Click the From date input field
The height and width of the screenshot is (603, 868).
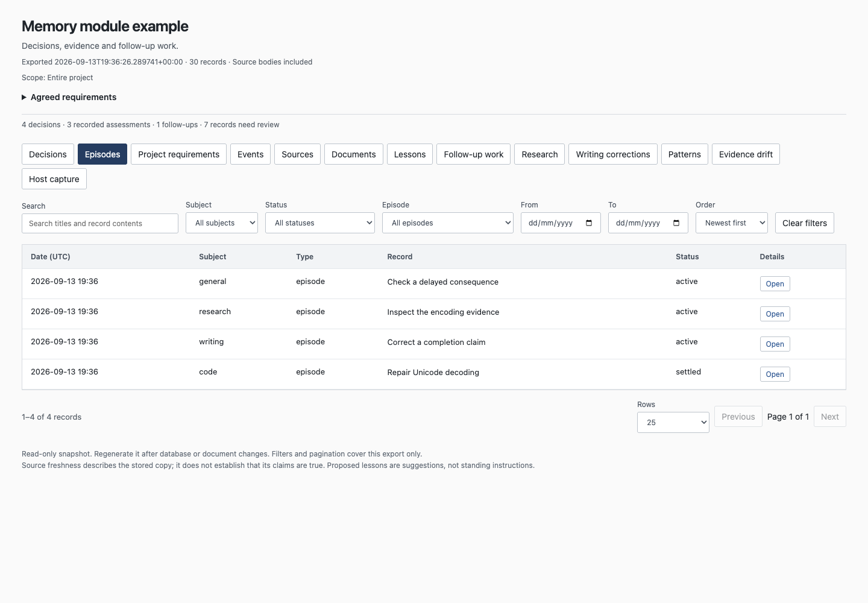click(x=561, y=223)
